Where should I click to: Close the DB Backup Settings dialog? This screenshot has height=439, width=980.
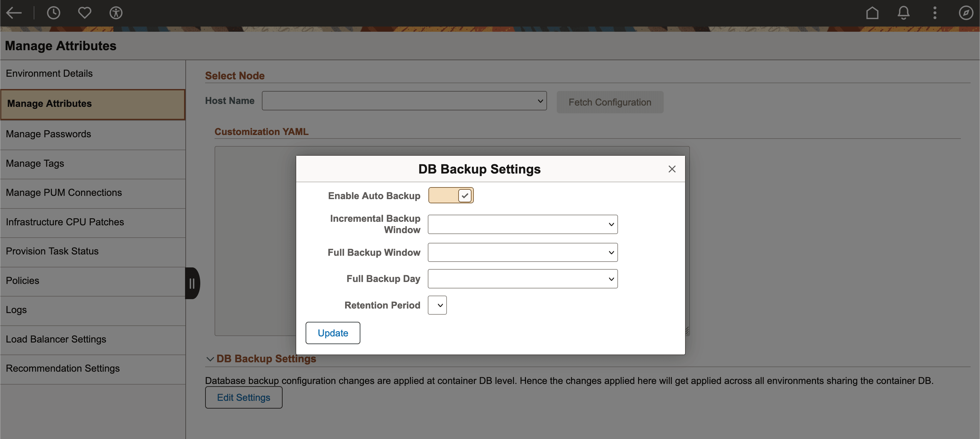(672, 169)
